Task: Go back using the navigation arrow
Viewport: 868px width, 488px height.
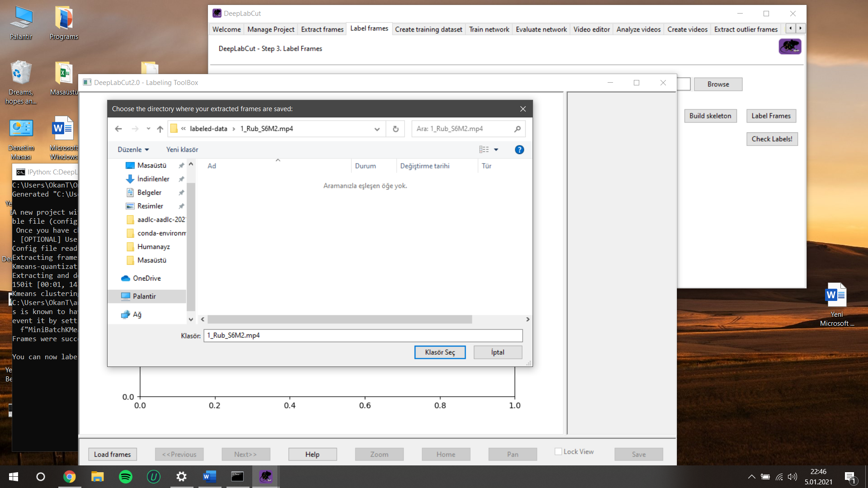Action: [118, 129]
